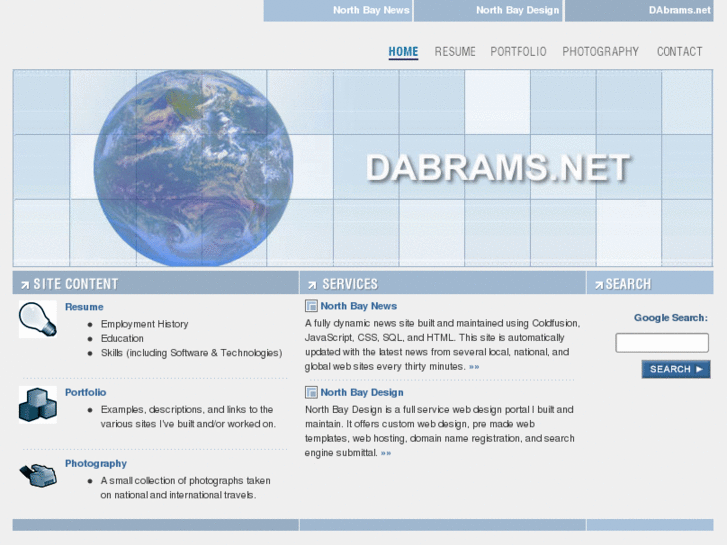Switch to the North Bay News top tab
The width and height of the screenshot is (727, 545).
[338, 10]
